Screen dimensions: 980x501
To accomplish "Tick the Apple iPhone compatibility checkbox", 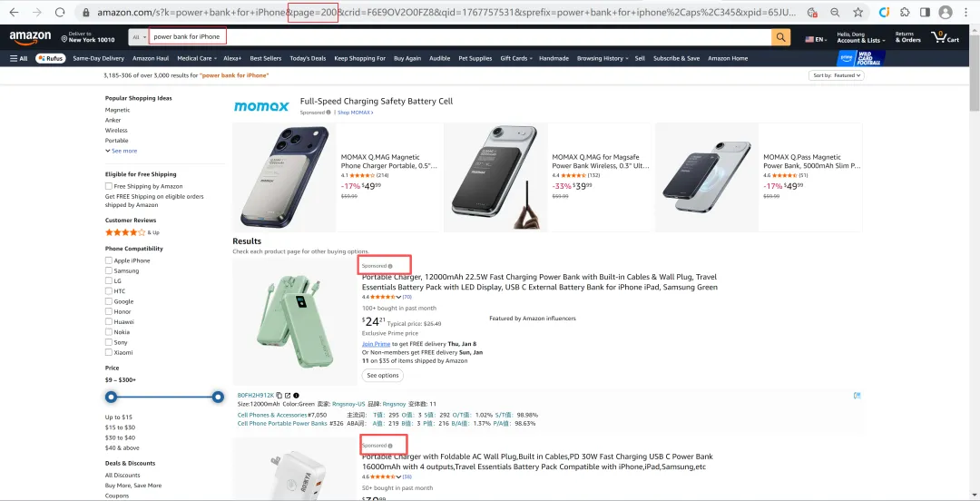I will (x=109, y=260).
